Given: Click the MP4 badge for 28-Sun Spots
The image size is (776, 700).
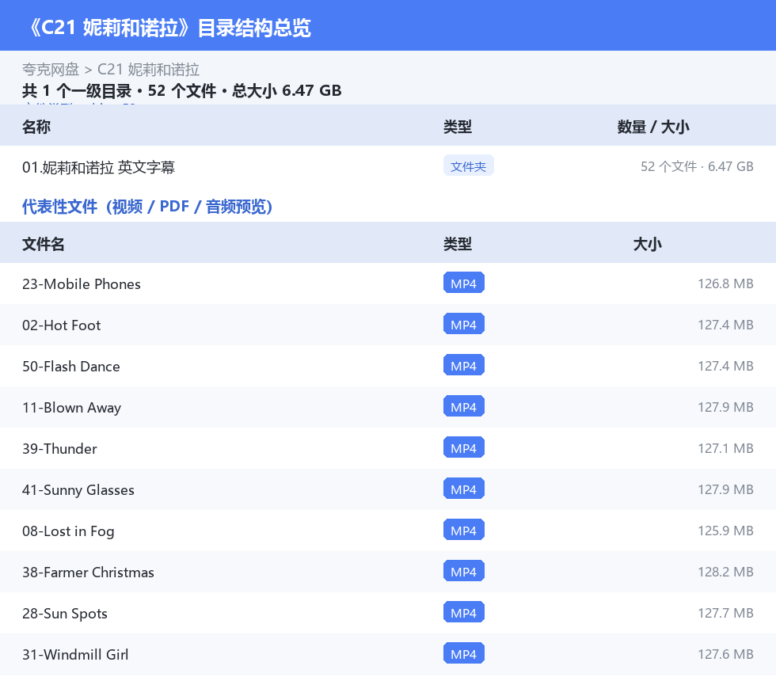Looking at the screenshot, I should coord(464,612).
